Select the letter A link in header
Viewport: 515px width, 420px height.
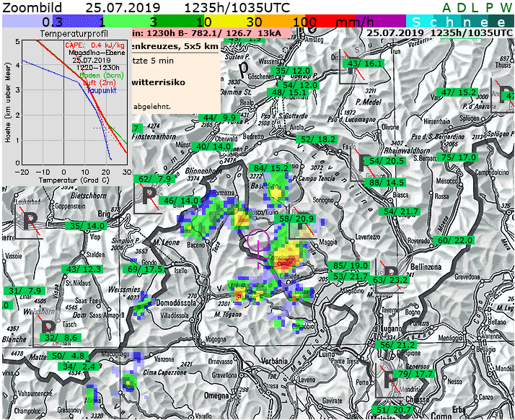pyautogui.click(x=446, y=8)
